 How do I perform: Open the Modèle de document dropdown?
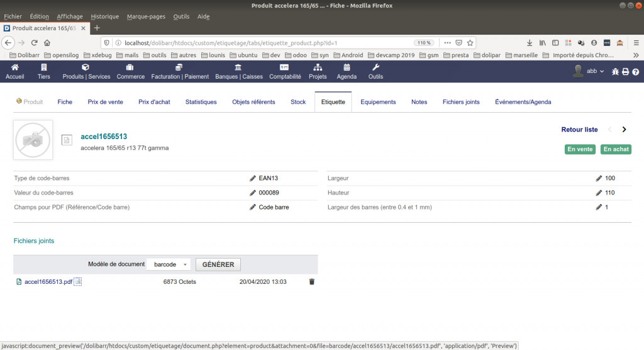click(x=167, y=264)
